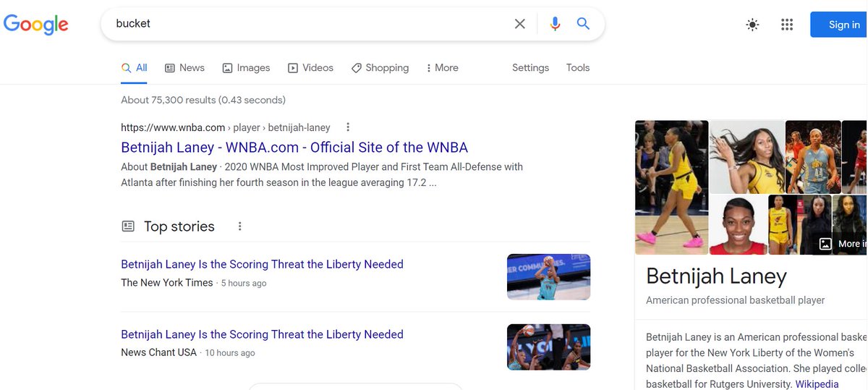Viewport: 868px width, 390px height.
Task: Click the Google logo
Action: (x=36, y=24)
